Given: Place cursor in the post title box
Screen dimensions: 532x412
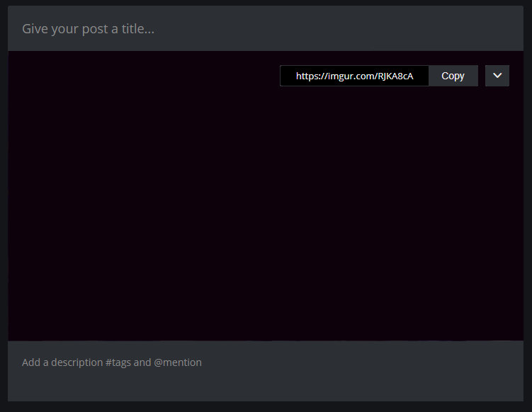Looking at the screenshot, I should (266, 29).
